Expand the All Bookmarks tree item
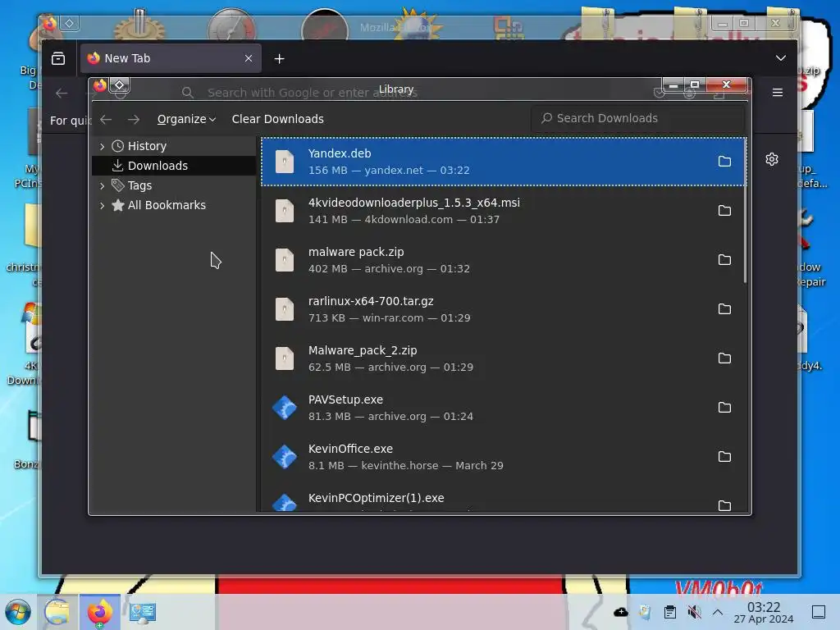Viewport: 840px width, 630px height. pos(102,206)
